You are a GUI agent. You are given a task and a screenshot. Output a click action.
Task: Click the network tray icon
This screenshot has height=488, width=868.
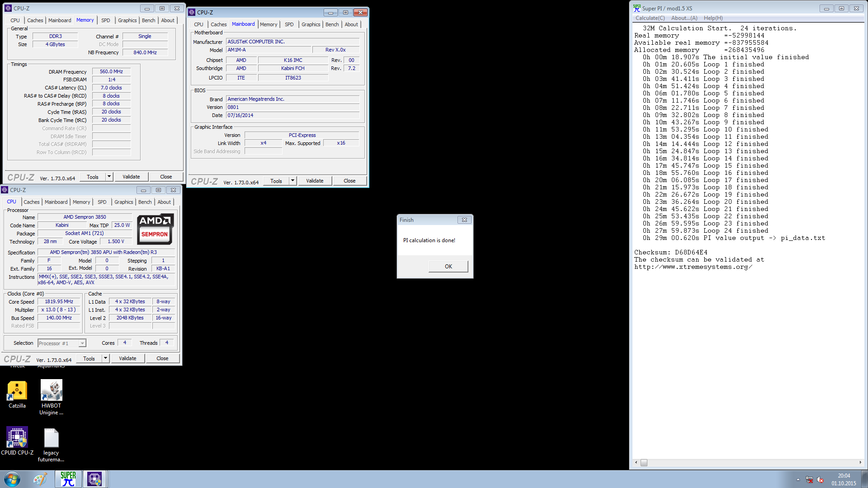[x=809, y=479]
